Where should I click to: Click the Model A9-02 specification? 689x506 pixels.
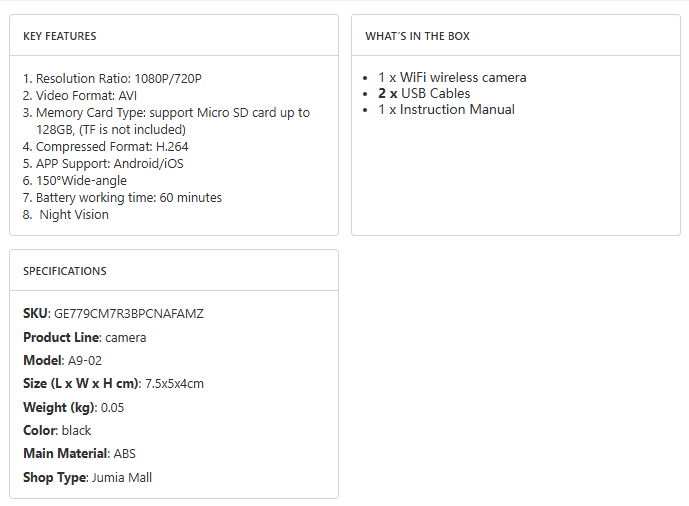pyautogui.click(x=62, y=361)
